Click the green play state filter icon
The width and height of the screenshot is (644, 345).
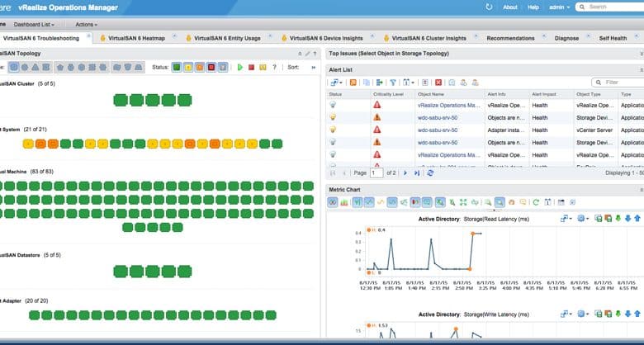(x=240, y=67)
